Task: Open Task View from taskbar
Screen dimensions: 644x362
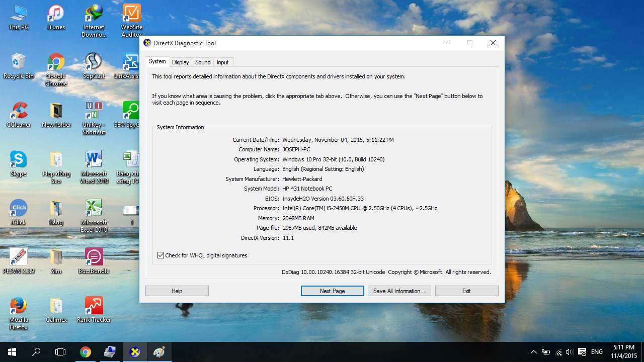Action: pyautogui.click(x=60, y=352)
